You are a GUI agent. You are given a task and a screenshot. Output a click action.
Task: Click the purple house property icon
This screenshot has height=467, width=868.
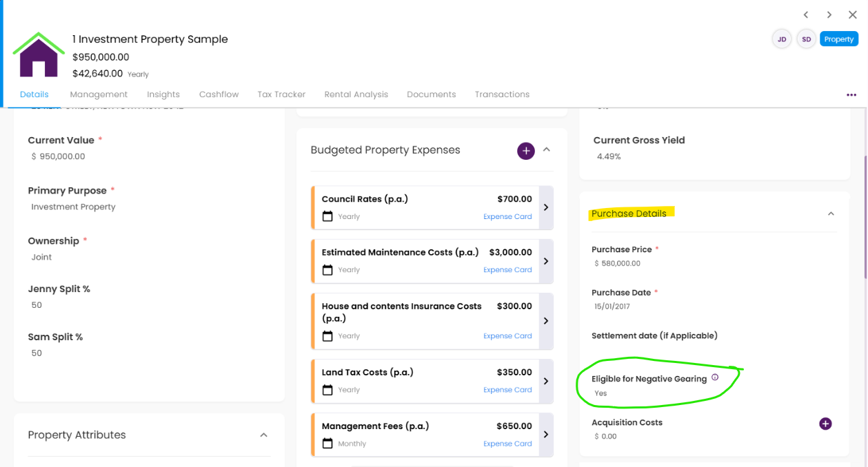(x=39, y=54)
